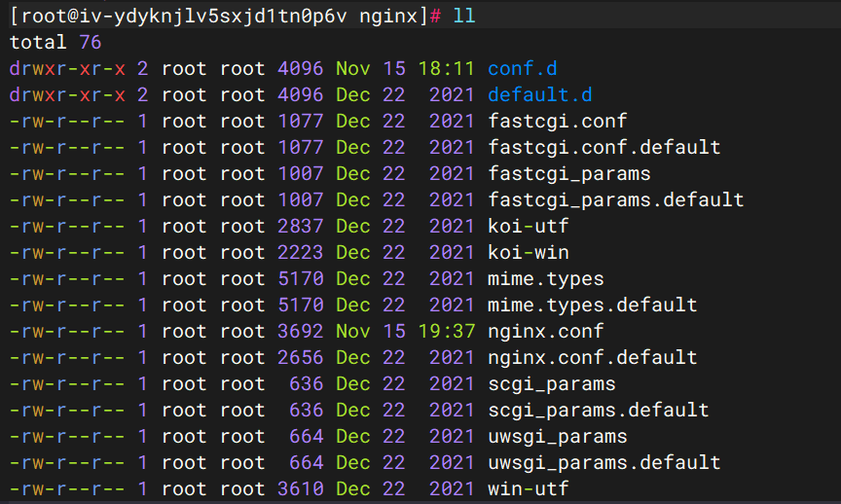Click the uwsgi_params.default filename
The height and width of the screenshot is (504, 841).
603,463
